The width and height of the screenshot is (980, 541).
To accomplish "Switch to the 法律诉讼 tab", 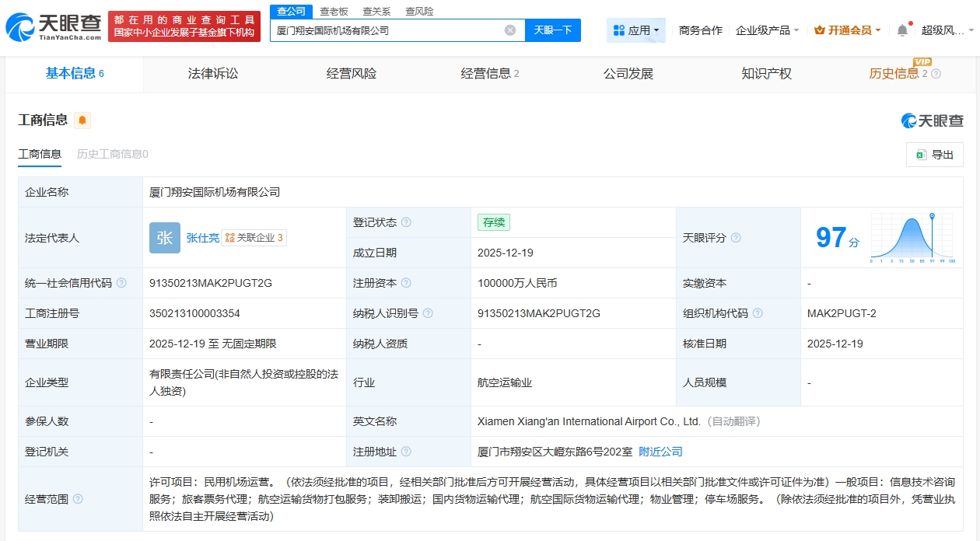I will pos(212,74).
